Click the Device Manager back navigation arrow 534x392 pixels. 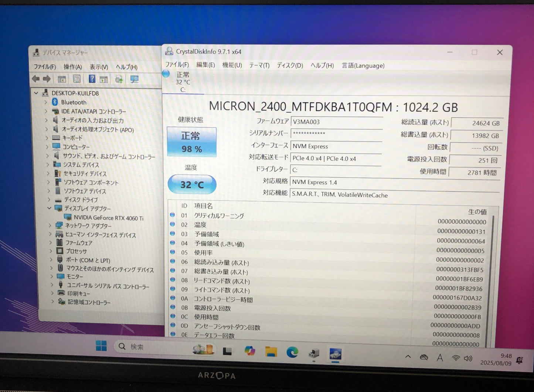(x=35, y=79)
